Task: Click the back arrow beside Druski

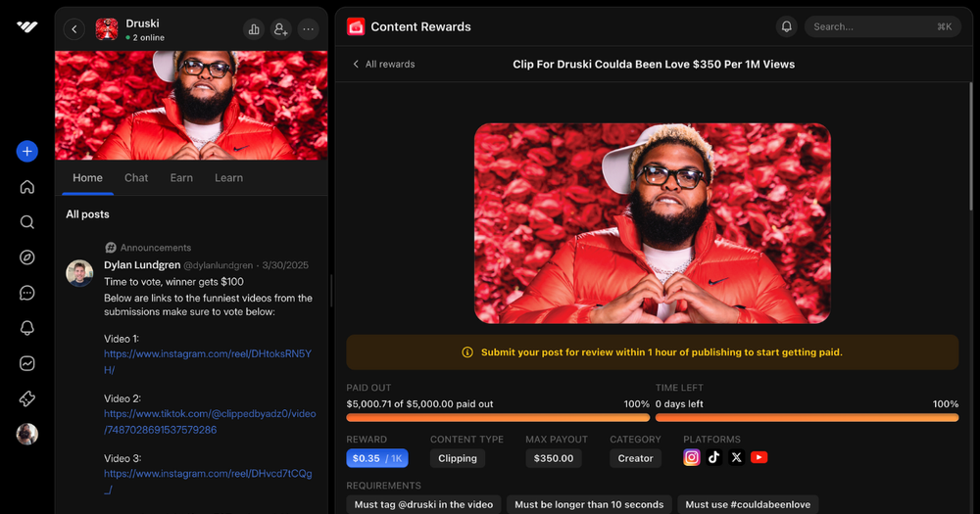Action: tap(74, 29)
